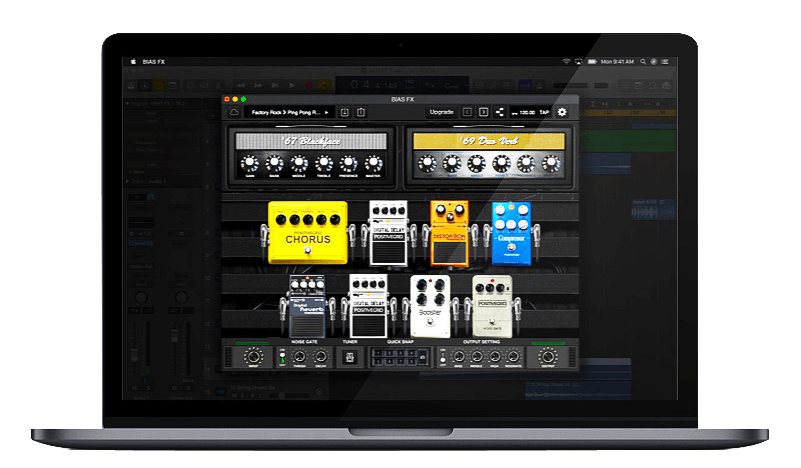
Task: Select the '69 Duo Verb amp nameplate
Action: [489, 141]
